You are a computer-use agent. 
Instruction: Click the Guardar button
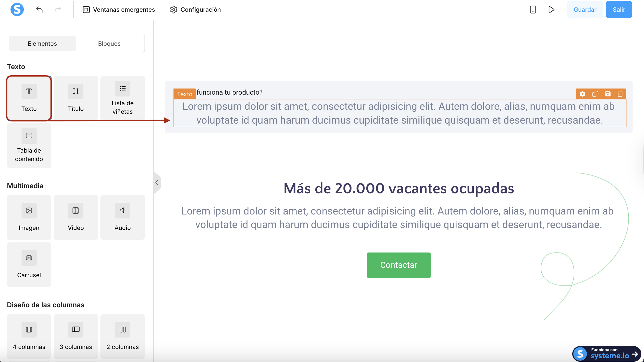click(x=585, y=10)
